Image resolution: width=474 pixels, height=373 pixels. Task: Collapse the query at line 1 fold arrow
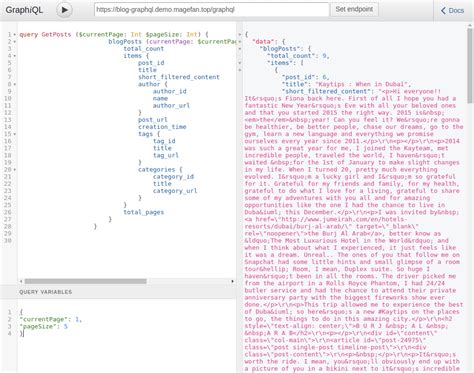point(15,35)
